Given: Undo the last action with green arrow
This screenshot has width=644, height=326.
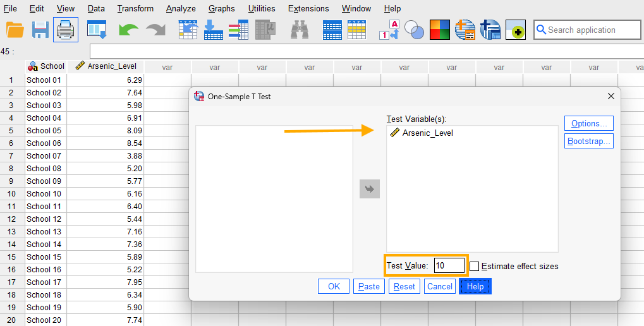Looking at the screenshot, I should [x=128, y=30].
